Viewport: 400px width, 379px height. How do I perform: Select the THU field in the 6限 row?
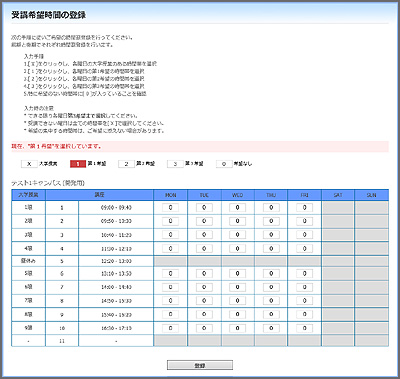pos(271,287)
